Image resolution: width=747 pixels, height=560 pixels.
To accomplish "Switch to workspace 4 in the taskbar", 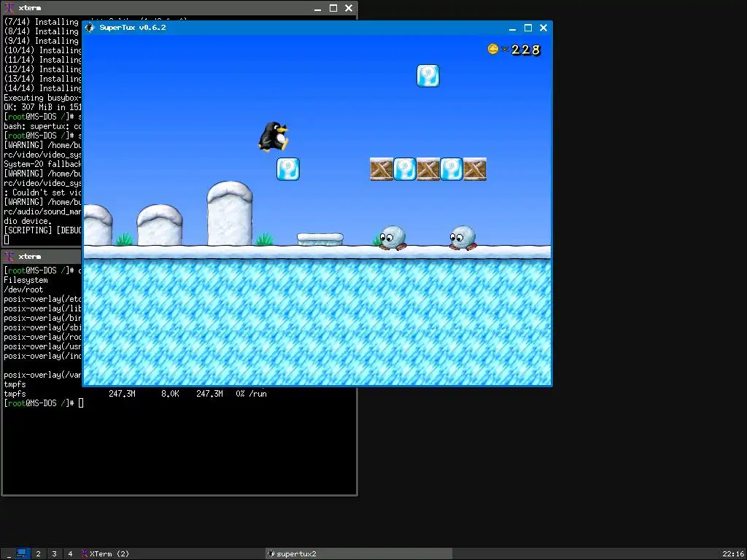I will (70, 554).
